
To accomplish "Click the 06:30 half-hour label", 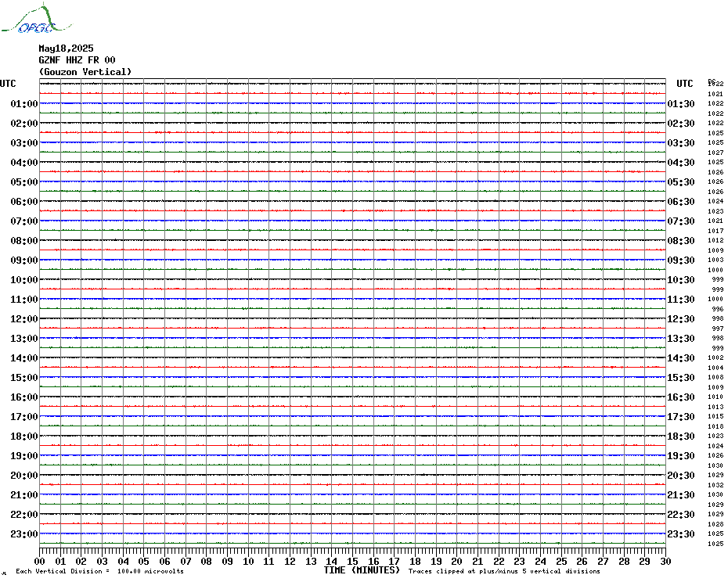I will coord(681,201).
